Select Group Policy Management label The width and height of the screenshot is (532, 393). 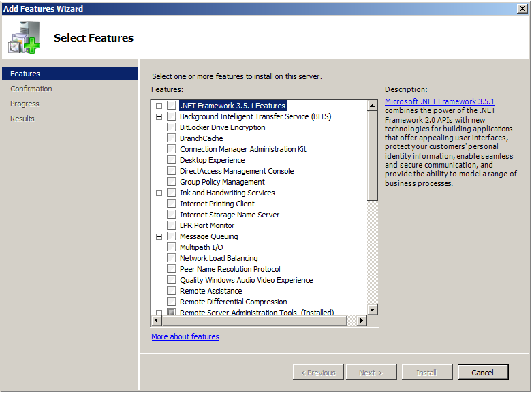click(x=222, y=182)
